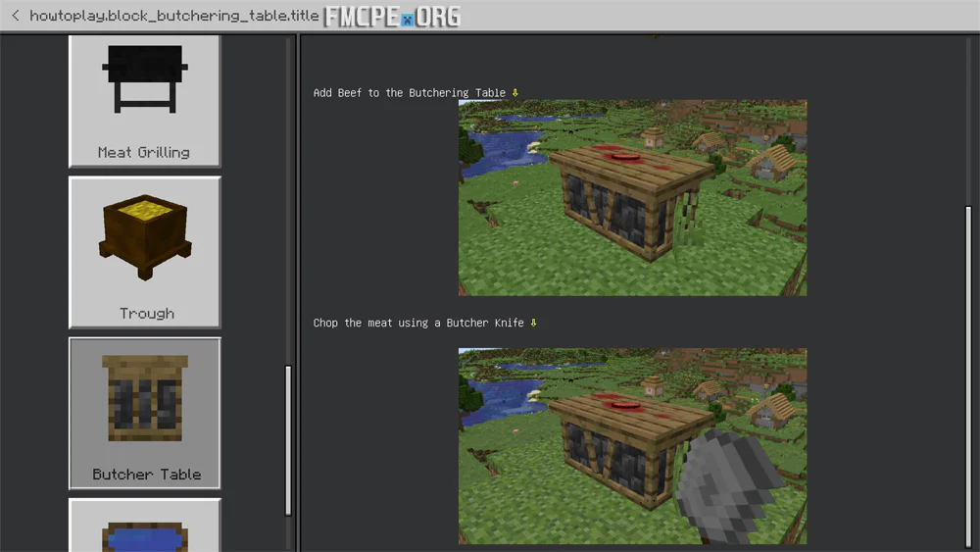980x552 pixels.
Task: Click the grill icon in Meat Grilling
Action: (x=145, y=78)
